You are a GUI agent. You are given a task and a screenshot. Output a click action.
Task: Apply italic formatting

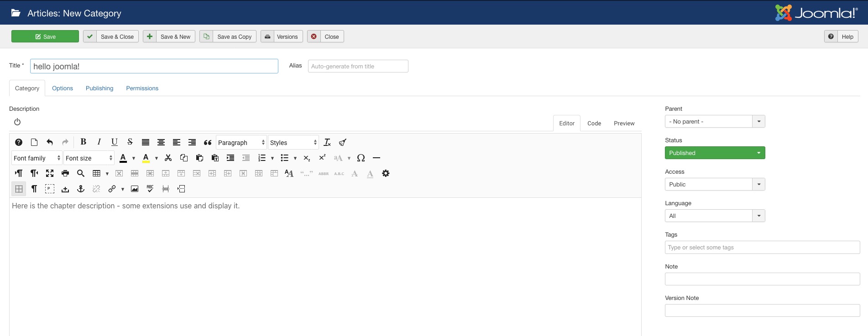(x=99, y=142)
